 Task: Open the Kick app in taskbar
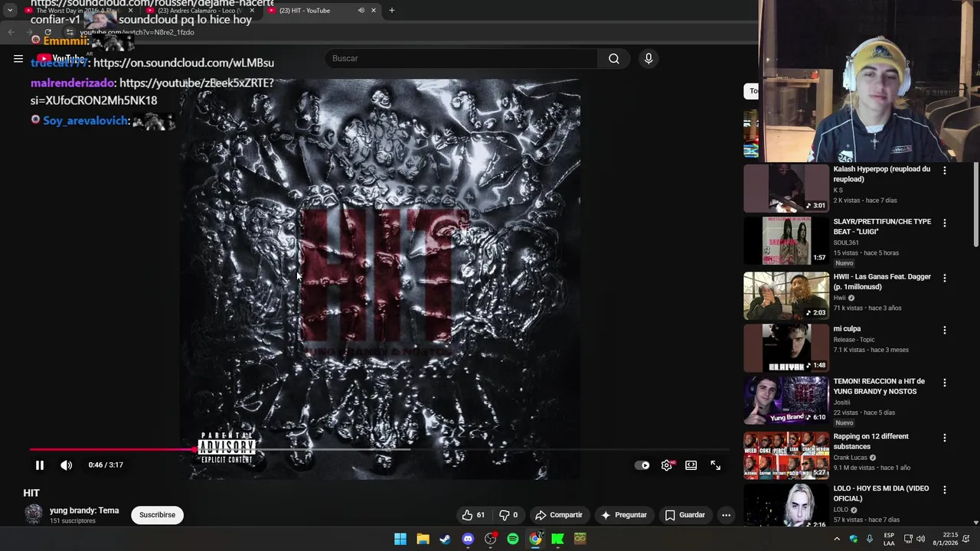click(x=557, y=539)
